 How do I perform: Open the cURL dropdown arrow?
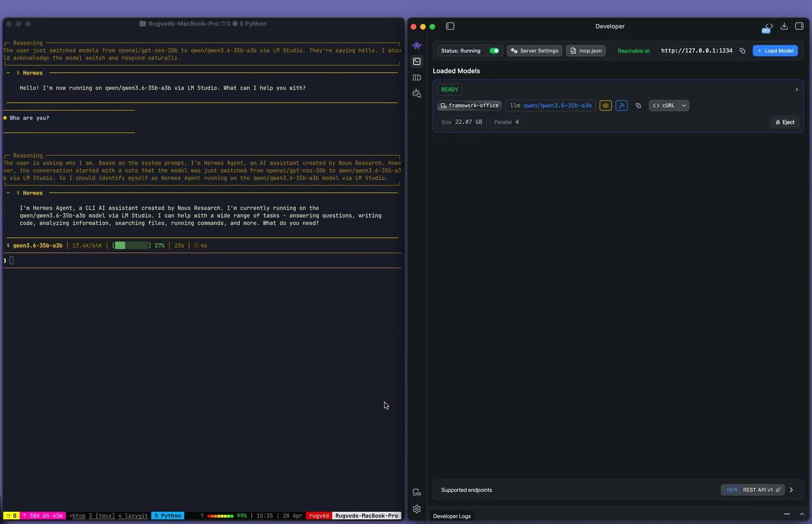(684, 105)
